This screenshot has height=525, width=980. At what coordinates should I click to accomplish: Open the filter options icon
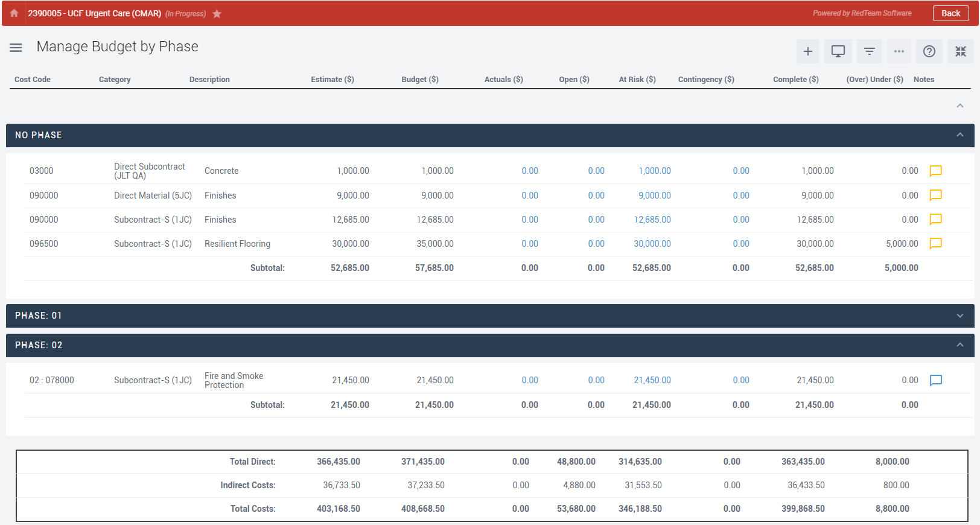click(x=869, y=52)
